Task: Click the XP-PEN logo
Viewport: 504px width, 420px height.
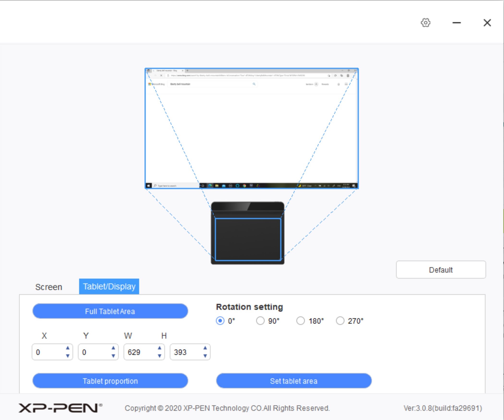Action: [x=60, y=408]
